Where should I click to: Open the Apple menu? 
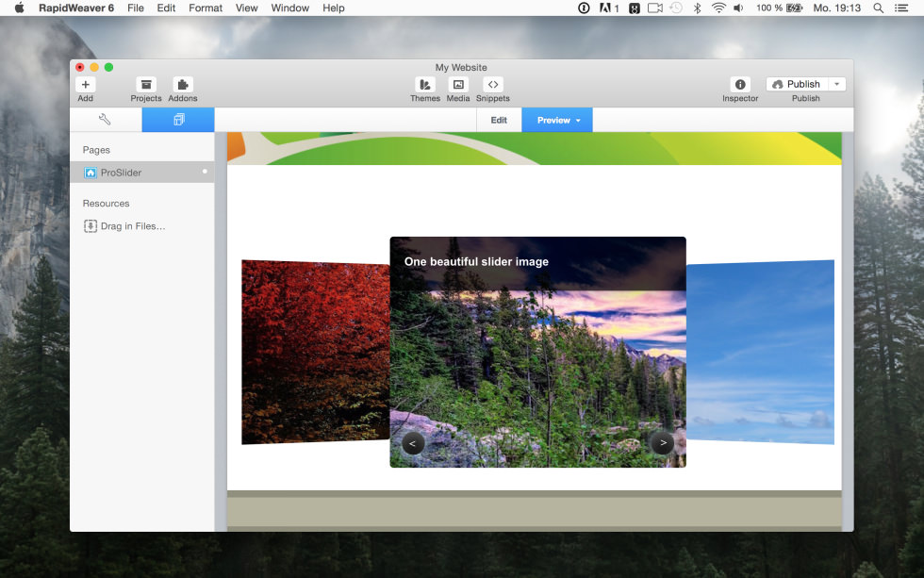20,8
